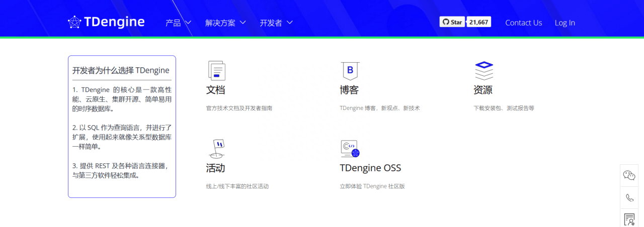Expand the 解决方案 dropdown menu
Screen dimensions: 644x227
pos(225,23)
